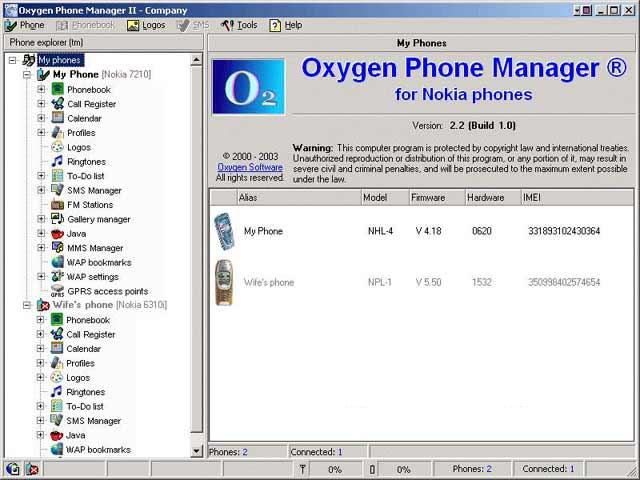Click the Gallery manager icon

(x=58, y=219)
